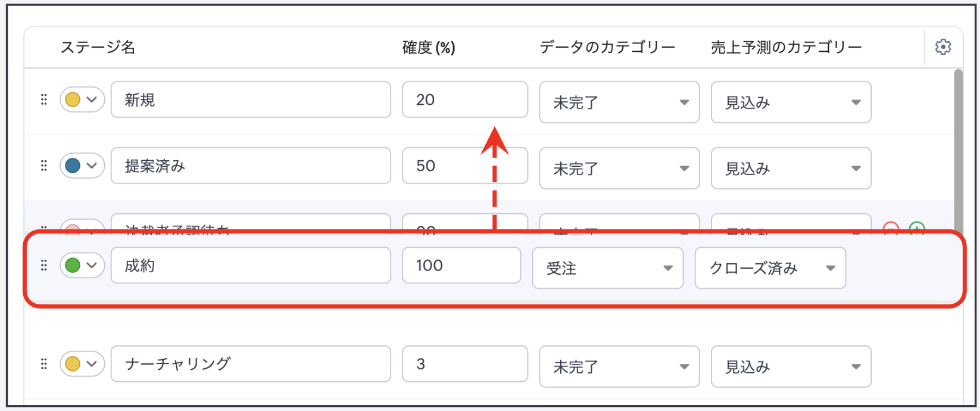Image resolution: width=980 pixels, height=411 pixels.
Task: Click the vertical scrollbar on the right
Action: click(957, 149)
